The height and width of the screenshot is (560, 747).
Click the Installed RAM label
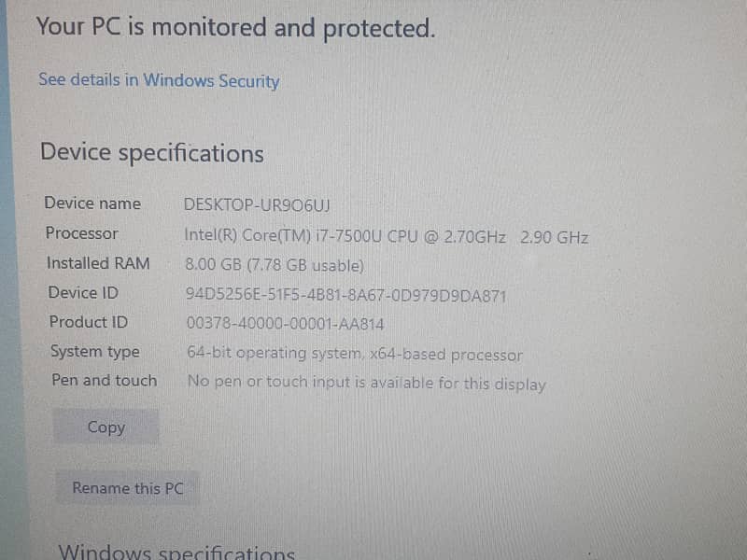point(98,263)
